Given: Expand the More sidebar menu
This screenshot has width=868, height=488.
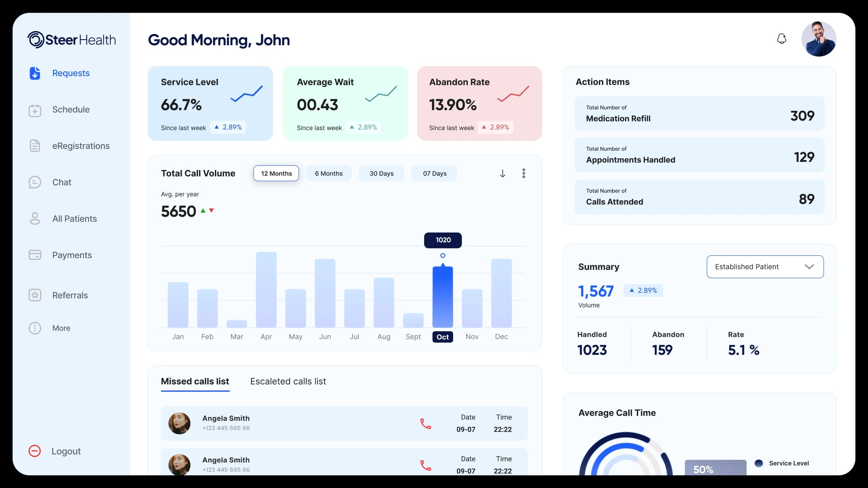Looking at the screenshot, I should [x=35, y=328].
